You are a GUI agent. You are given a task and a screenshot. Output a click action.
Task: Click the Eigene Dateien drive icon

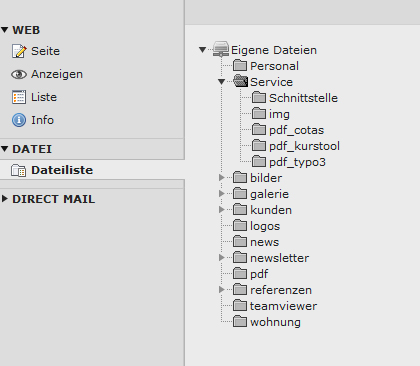pyautogui.click(x=221, y=49)
